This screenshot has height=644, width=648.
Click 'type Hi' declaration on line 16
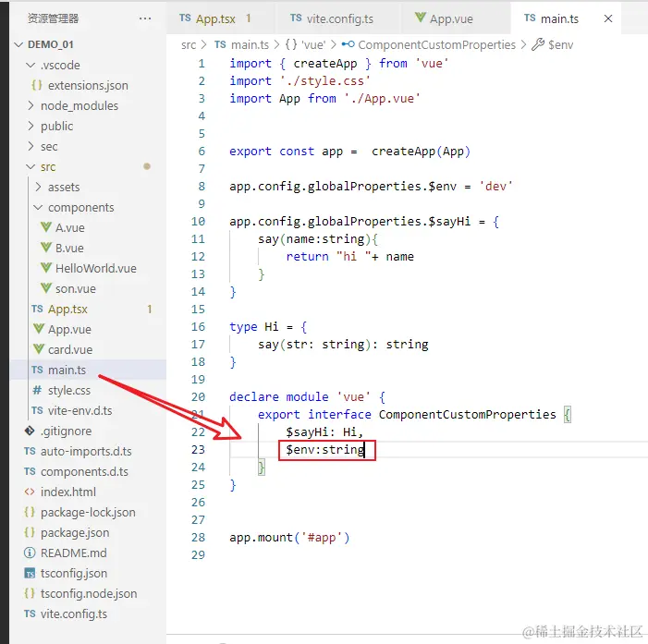click(253, 327)
